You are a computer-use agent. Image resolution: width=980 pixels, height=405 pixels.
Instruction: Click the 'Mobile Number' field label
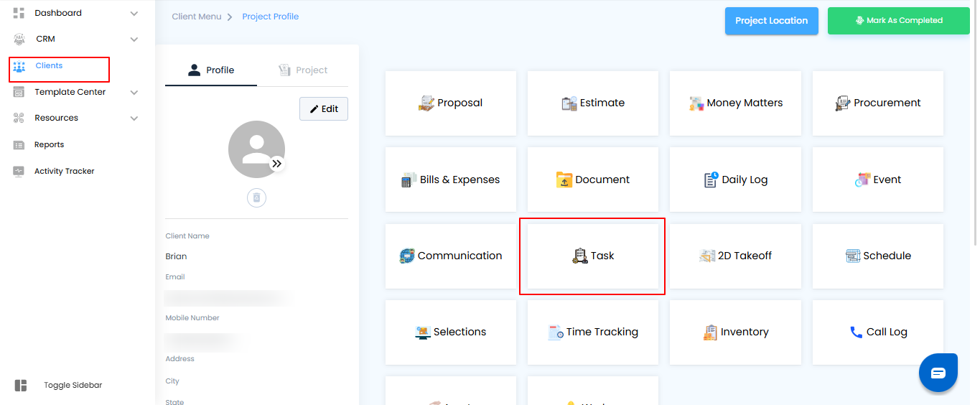pyautogui.click(x=192, y=318)
